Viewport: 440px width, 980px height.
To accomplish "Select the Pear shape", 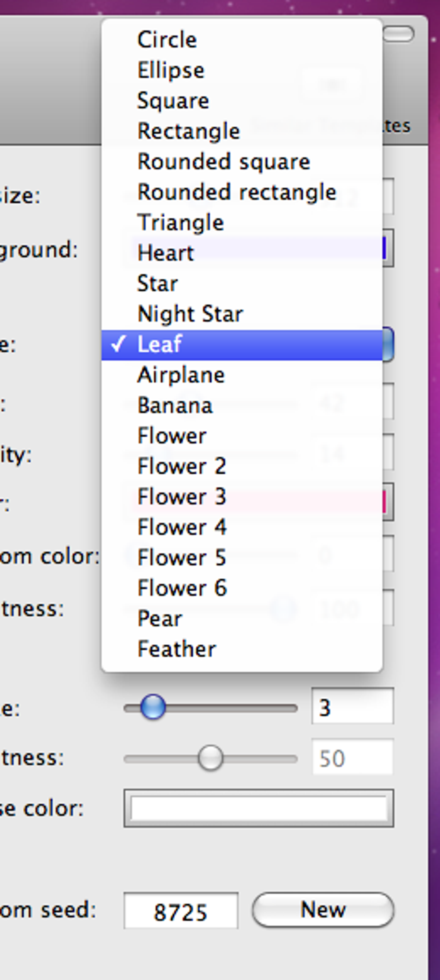I will 160,618.
